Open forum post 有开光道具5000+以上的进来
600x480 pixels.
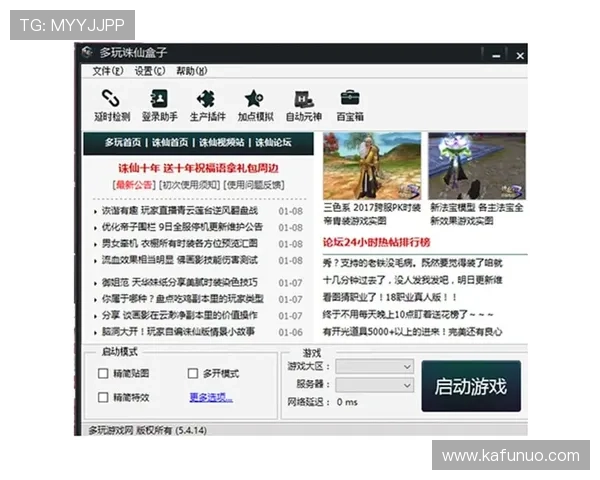[412, 332]
